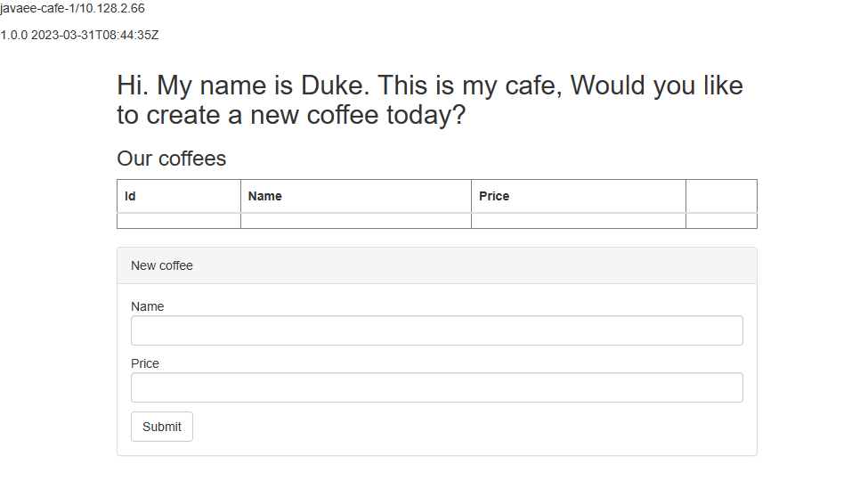Click the empty cell under Id

179,221
